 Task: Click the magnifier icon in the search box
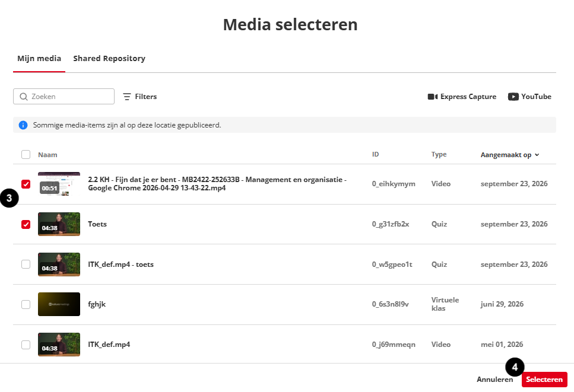(x=24, y=97)
